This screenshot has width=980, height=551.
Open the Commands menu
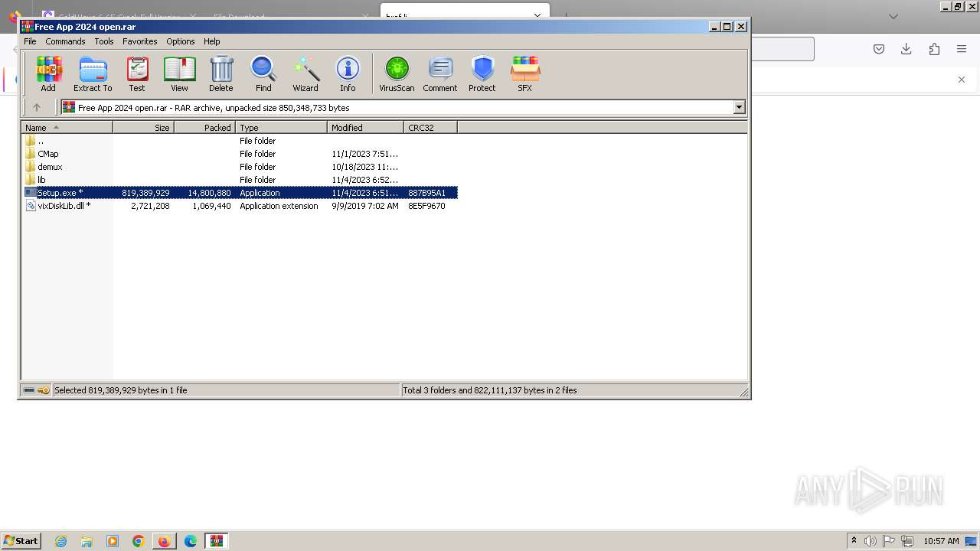coord(65,41)
